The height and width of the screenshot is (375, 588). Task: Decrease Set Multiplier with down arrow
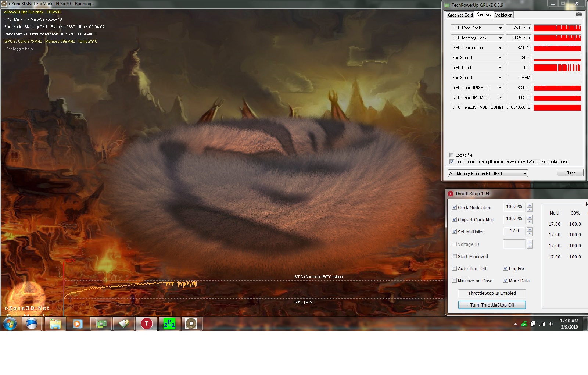530,234
